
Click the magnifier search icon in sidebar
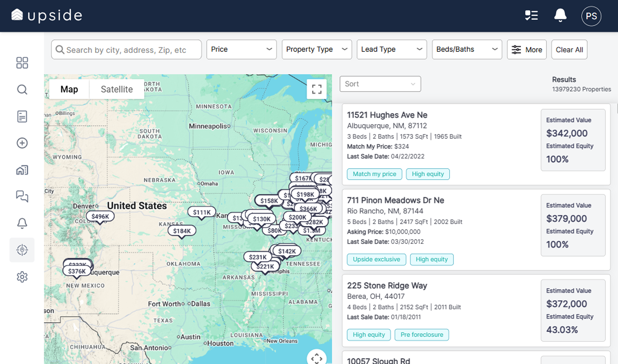click(x=22, y=90)
